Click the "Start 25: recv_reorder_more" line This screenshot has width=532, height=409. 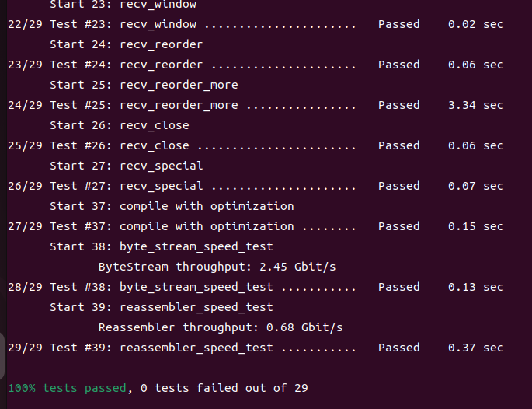(144, 85)
